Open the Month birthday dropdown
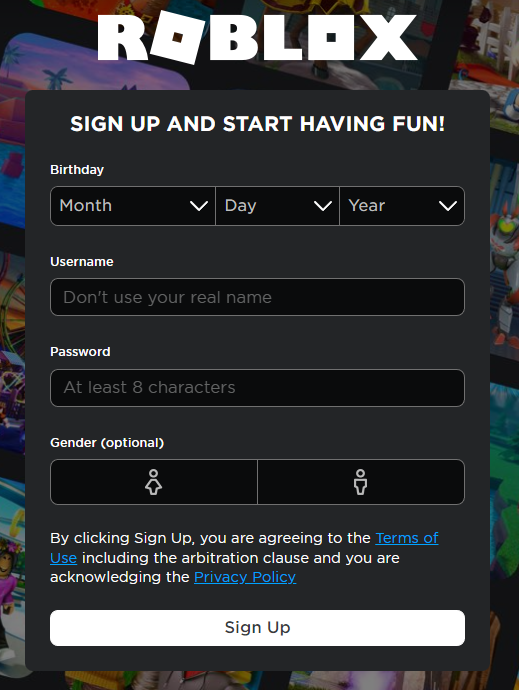Viewport: 519px width, 690px height. click(x=133, y=206)
